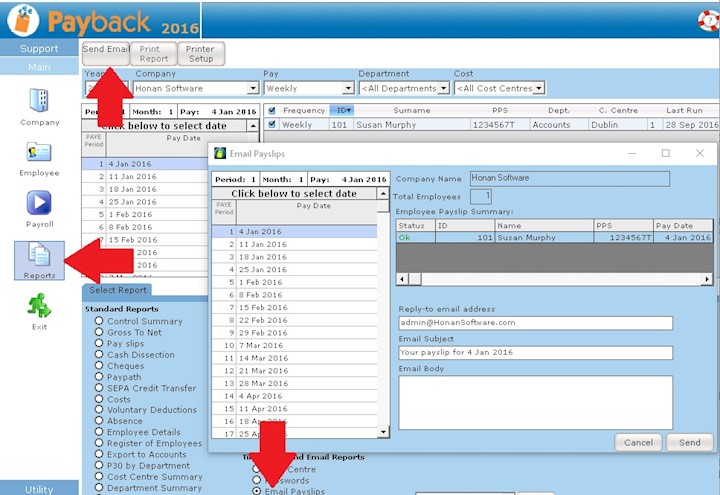
Task: Open the Company section icon
Action: [x=39, y=101]
